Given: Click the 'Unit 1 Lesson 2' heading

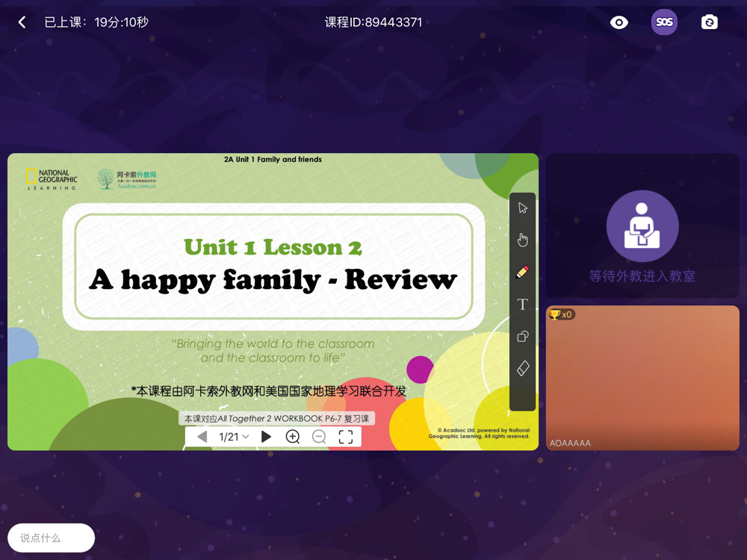Looking at the screenshot, I should (x=273, y=247).
